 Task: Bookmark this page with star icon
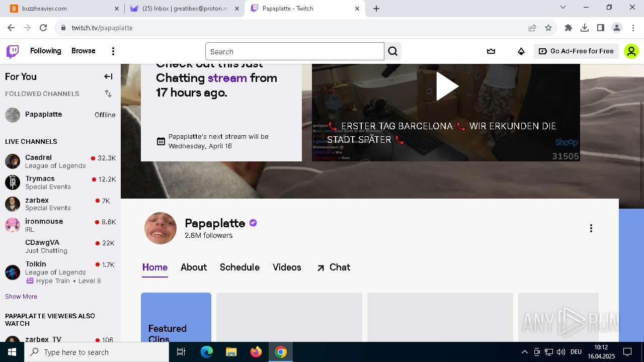[548, 28]
